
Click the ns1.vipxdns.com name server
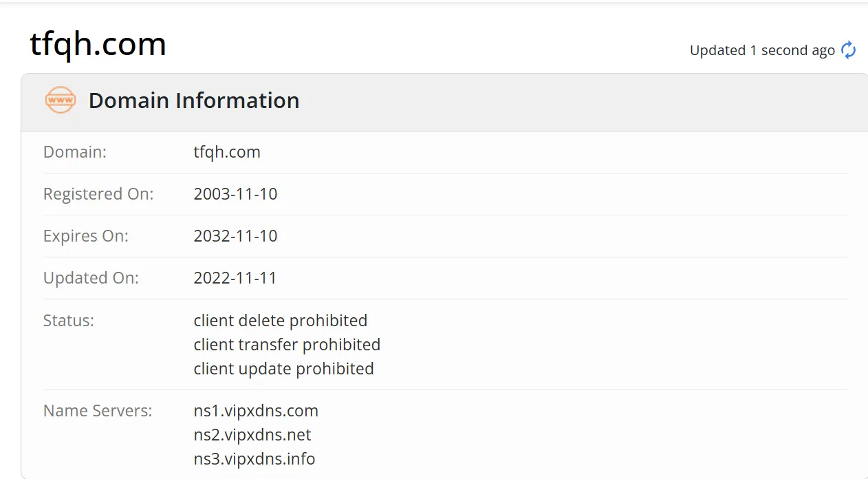point(256,412)
